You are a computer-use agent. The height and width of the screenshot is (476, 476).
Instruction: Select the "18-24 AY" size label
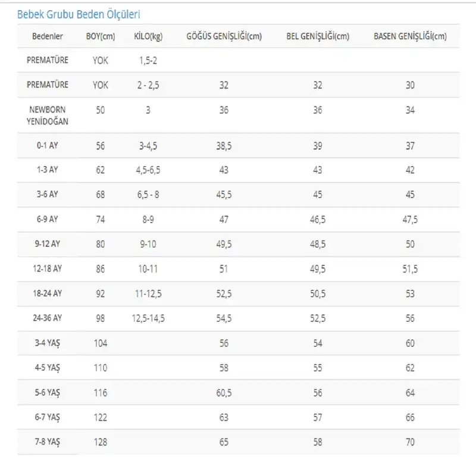tap(48, 293)
